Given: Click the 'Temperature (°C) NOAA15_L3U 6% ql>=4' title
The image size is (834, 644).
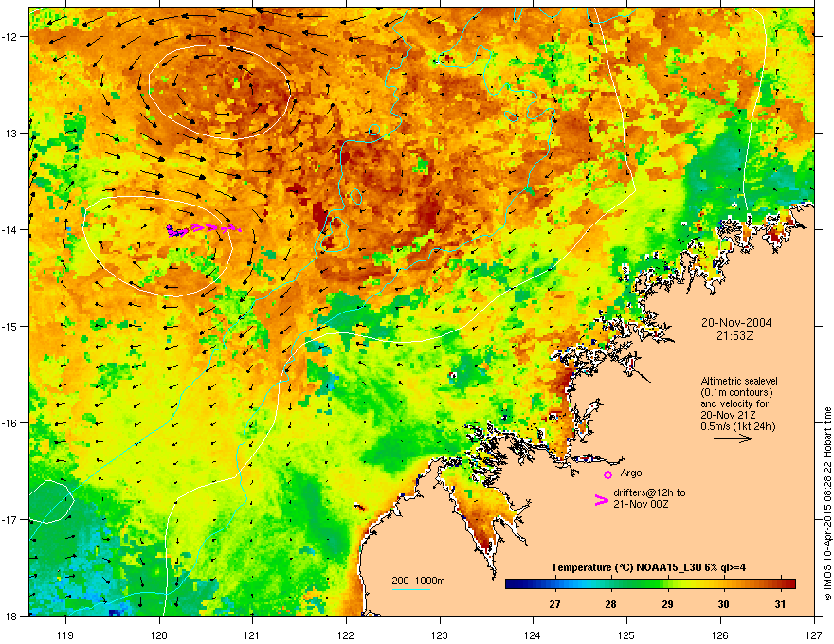Looking at the screenshot, I should pos(648,567).
